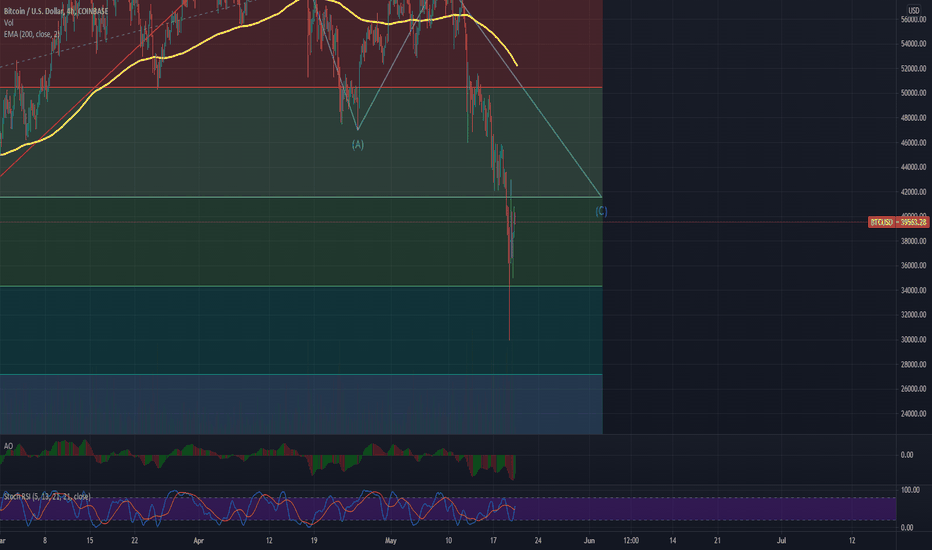This screenshot has width=932, height=550.
Task: Select the Stoch RSI indicator legend
Action: click(x=47, y=496)
